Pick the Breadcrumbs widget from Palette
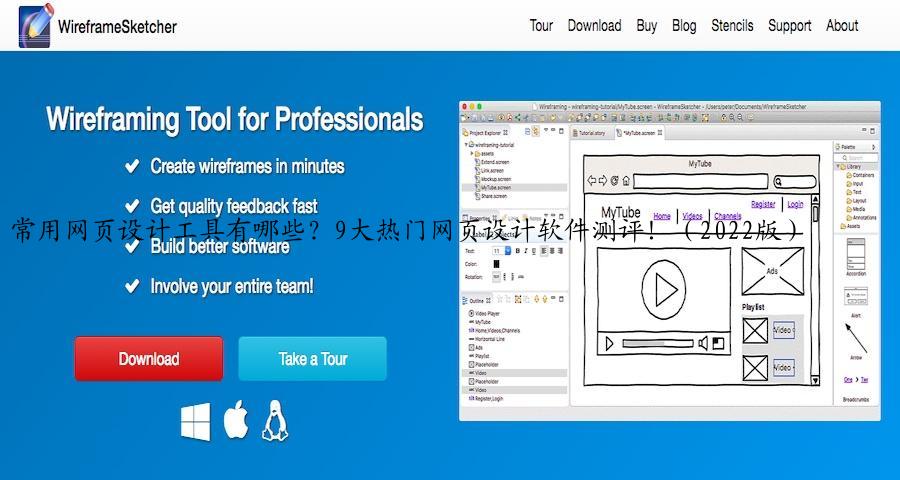Viewport: 900px width, 480px height. pyautogui.click(x=856, y=388)
